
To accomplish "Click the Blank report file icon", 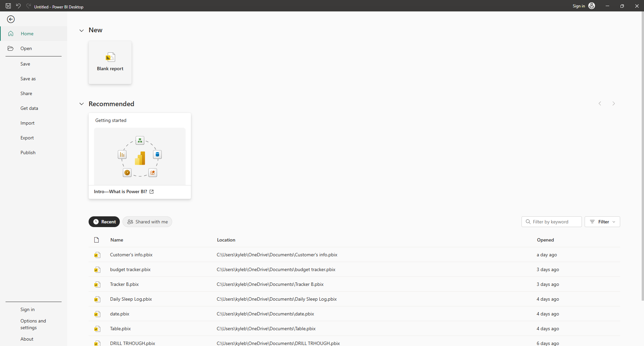I will pyautogui.click(x=110, y=57).
